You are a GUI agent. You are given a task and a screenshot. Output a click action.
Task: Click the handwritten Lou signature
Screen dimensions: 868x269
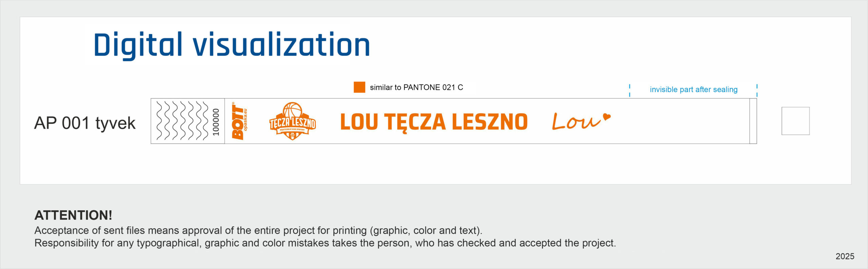tap(576, 122)
